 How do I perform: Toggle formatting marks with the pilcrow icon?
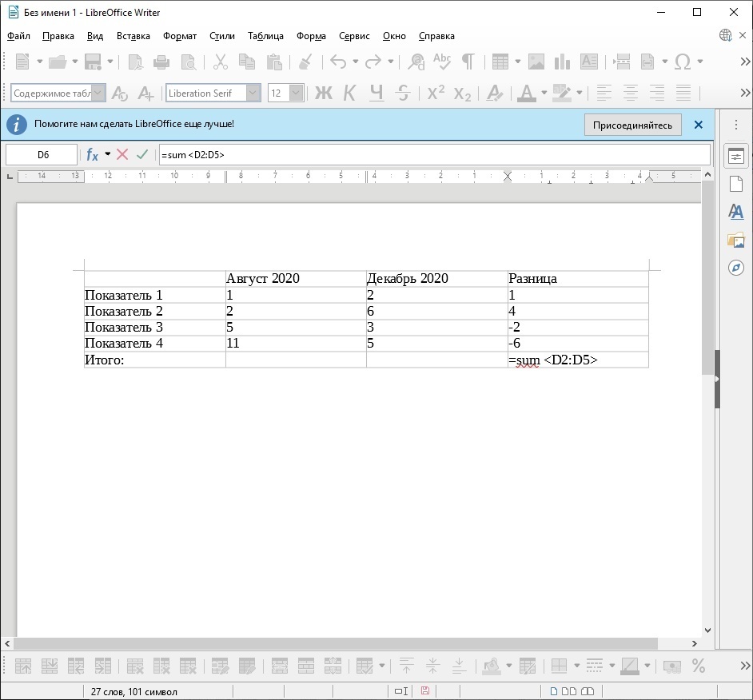pos(468,62)
